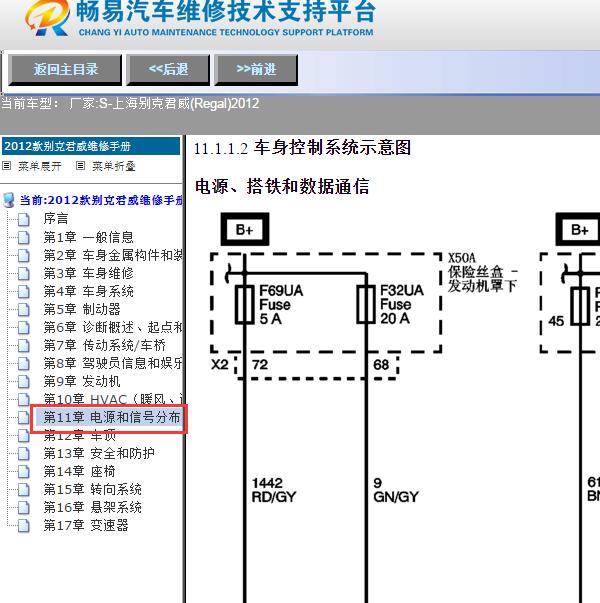600x603 pixels.
Task: Select 第11章 电源和信号分布
Action: pos(111,417)
